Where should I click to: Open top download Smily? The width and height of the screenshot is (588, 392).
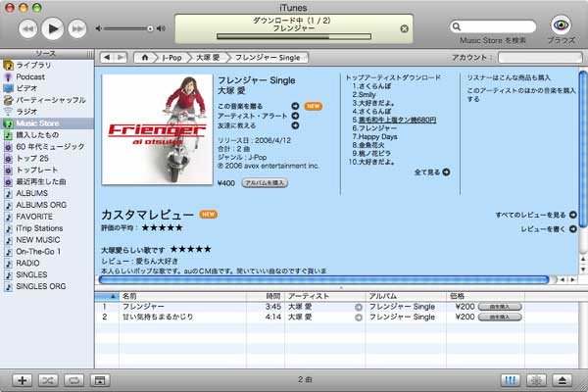tap(367, 94)
